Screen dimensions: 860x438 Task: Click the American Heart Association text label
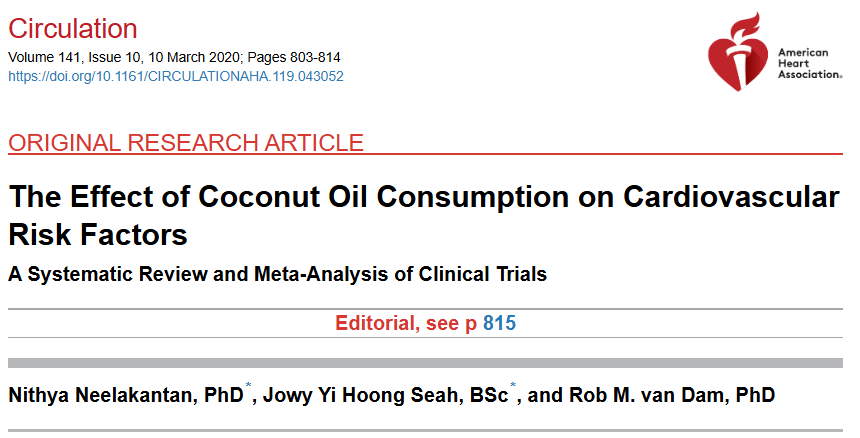810,64
